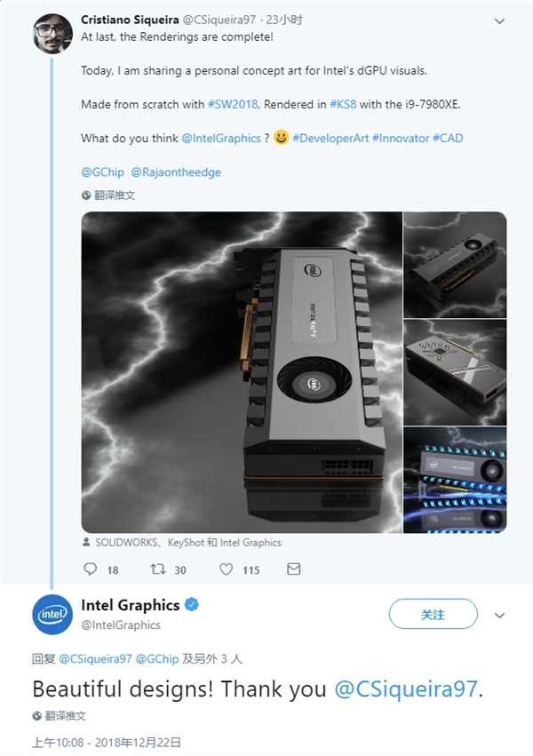Expand the top tweet's options chevron

pyautogui.click(x=501, y=19)
